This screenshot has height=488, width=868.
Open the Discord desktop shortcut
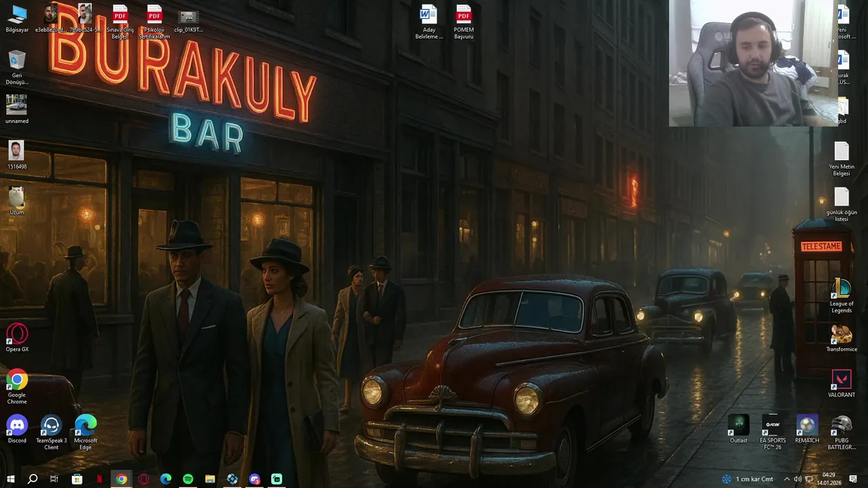17,429
